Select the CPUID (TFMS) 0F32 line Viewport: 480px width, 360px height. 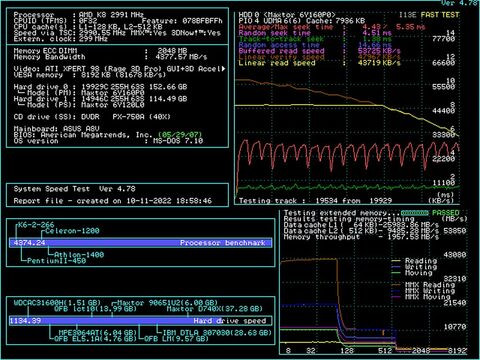[x=118, y=21]
